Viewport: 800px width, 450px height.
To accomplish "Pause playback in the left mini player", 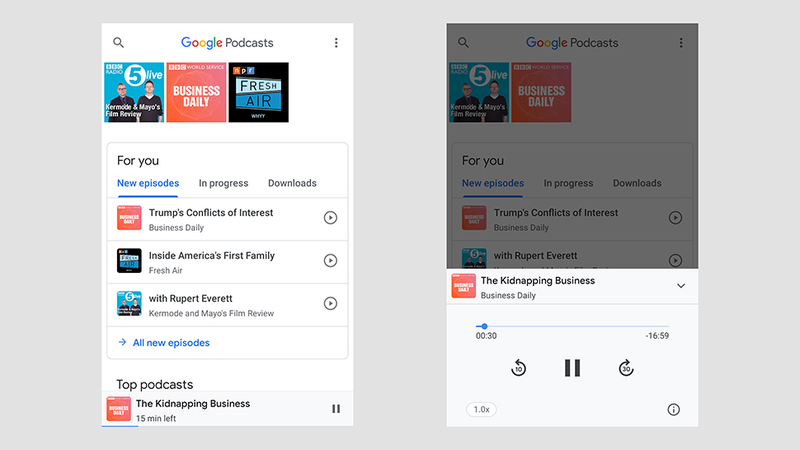I will click(x=336, y=409).
